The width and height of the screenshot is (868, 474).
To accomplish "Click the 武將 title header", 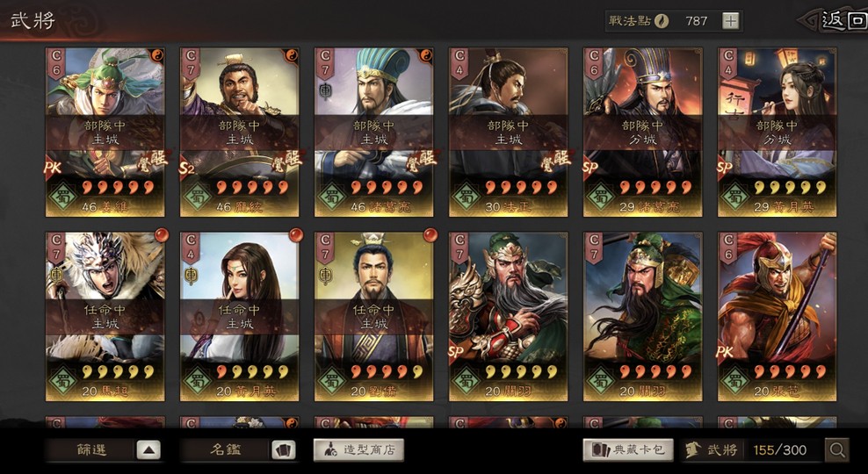I will pyautogui.click(x=33, y=20).
